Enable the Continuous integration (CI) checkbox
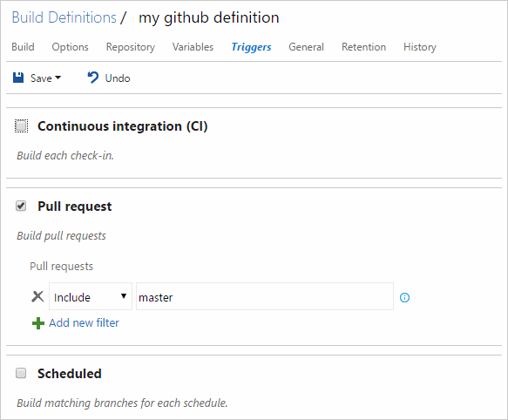Image resolution: width=508 pixels, height=420 pixels. pyautogui.click(x=22, y=126)
